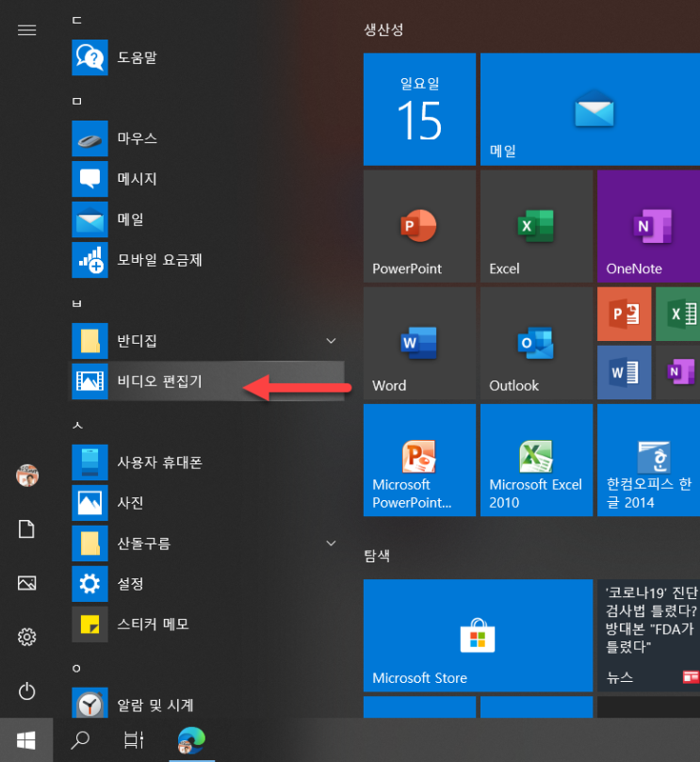Viewport: 700px width, 762px height.
Task: Click the Power button in the sidebar
Action: tap(26, 691)
